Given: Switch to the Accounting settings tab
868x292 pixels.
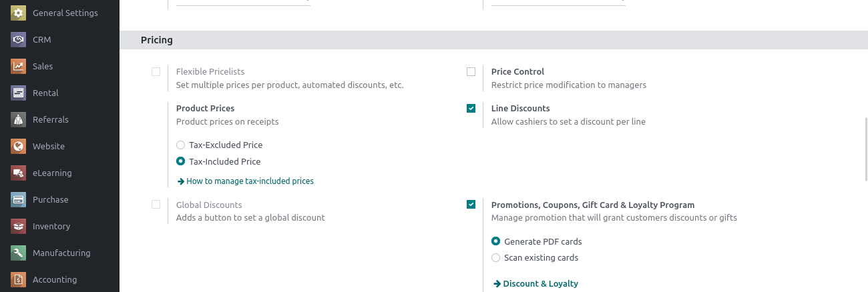Looking at the screenshot, I should tap(55, 279).
